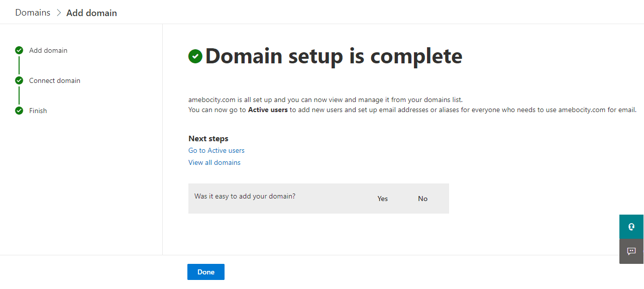Screen dimensions: 644x289
Task: Open the View all domains link
Action: pyautogui.click(x=214, y=162)
